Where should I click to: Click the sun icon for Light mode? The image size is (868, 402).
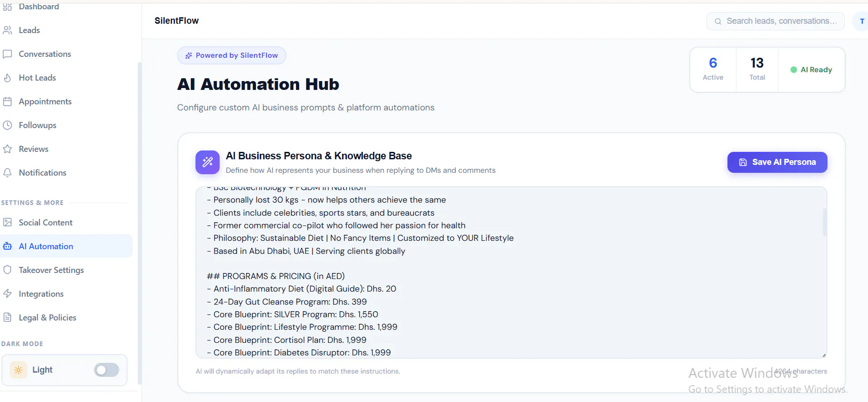[x=19, y=370]
